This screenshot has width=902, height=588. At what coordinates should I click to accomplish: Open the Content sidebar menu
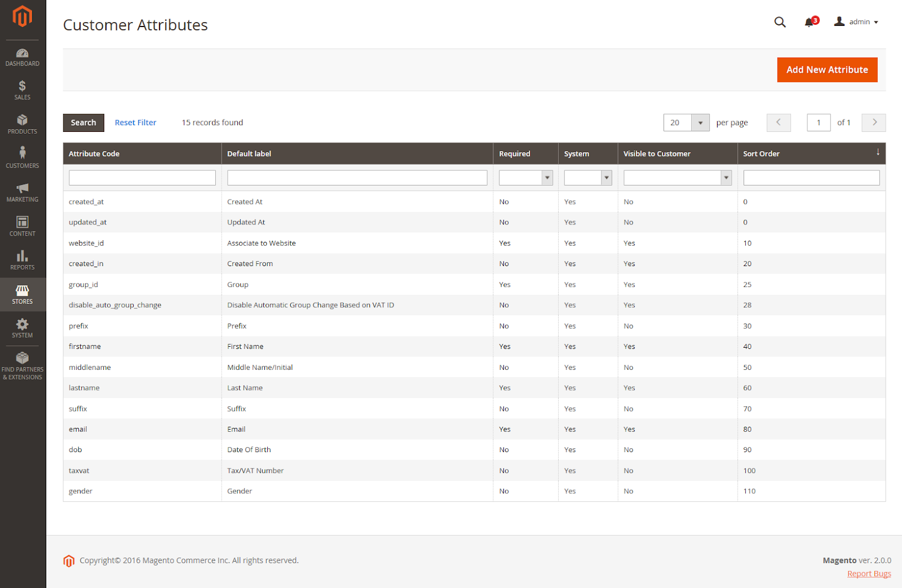(23, 226)
